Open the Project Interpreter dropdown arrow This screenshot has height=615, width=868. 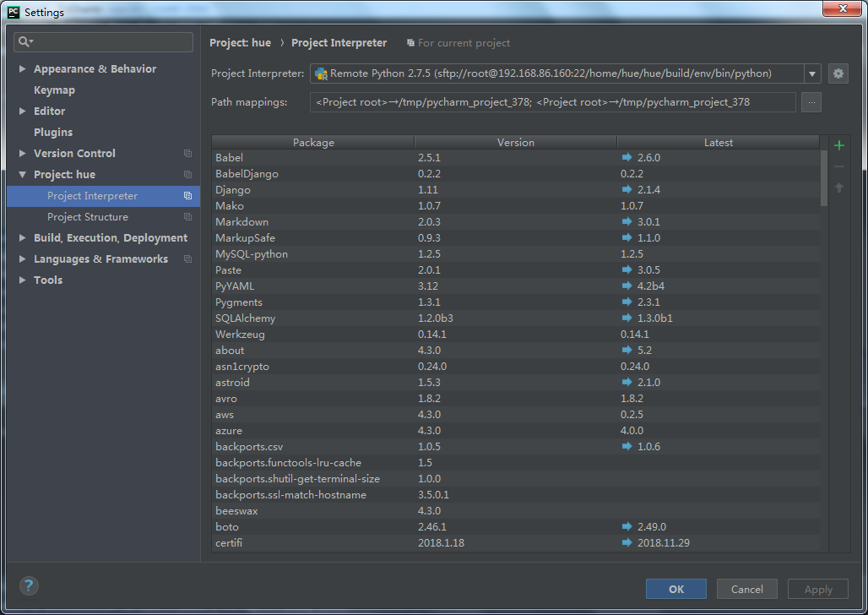pos(811,73)
